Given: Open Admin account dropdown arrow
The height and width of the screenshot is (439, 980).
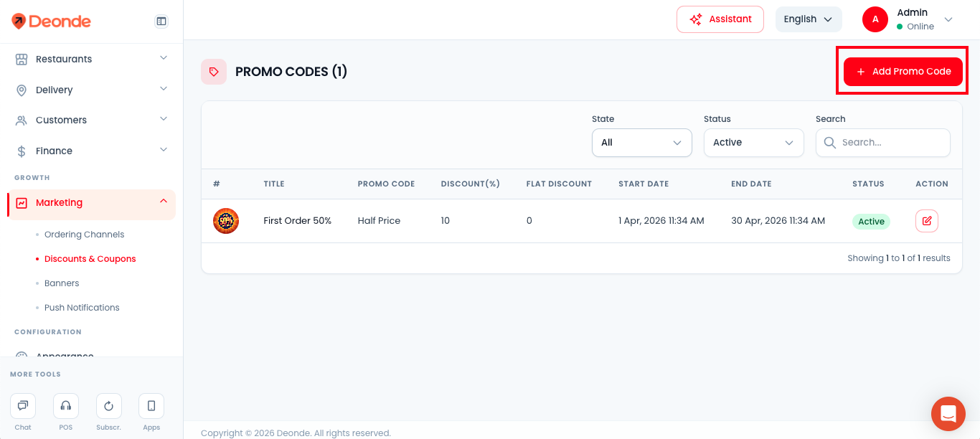Looking at the screenshot, I should [948, 19].
